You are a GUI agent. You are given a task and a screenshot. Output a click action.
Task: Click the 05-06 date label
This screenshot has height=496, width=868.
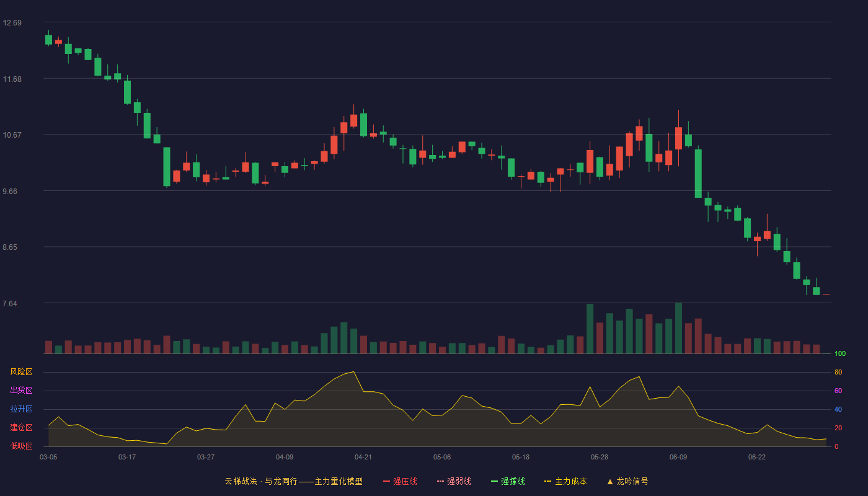(442, 457)
